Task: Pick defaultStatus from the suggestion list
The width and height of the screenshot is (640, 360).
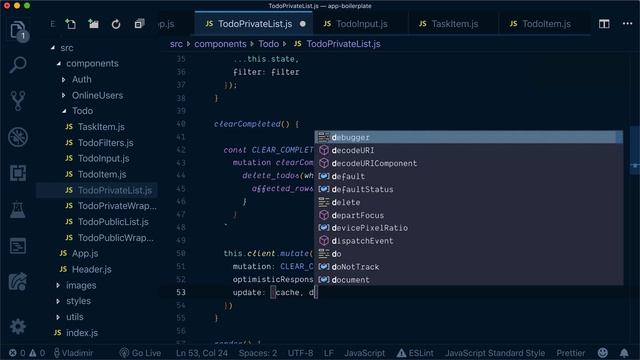Action: click(x=469, y=189)
